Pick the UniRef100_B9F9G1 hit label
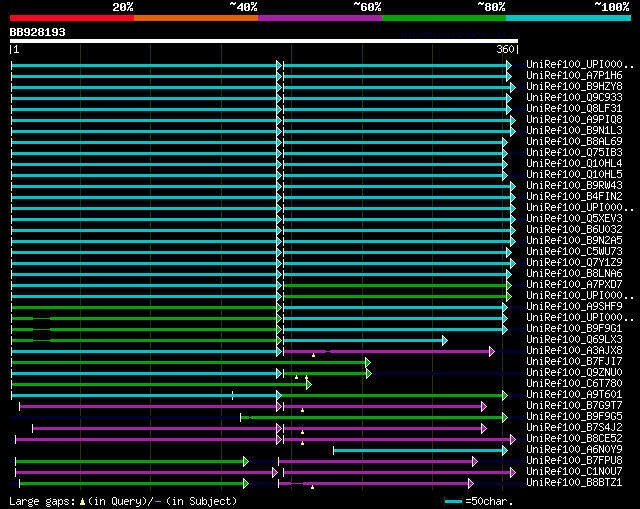 [x=574, y=329]
